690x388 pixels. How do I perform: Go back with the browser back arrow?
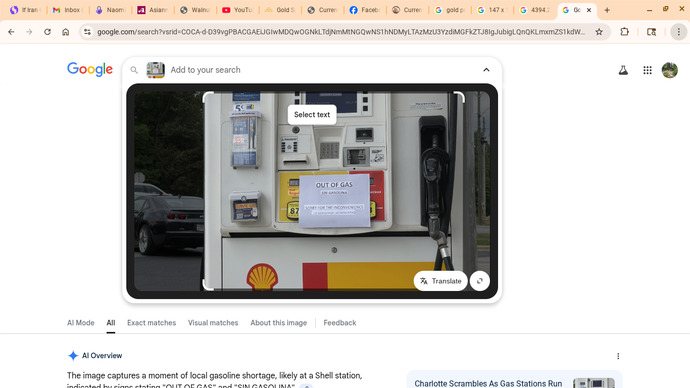pos(11,32)
